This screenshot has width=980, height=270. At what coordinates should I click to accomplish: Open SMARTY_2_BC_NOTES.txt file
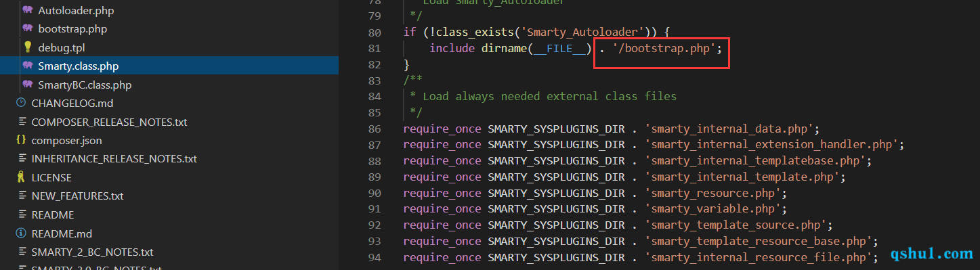(x=92, y=252)
